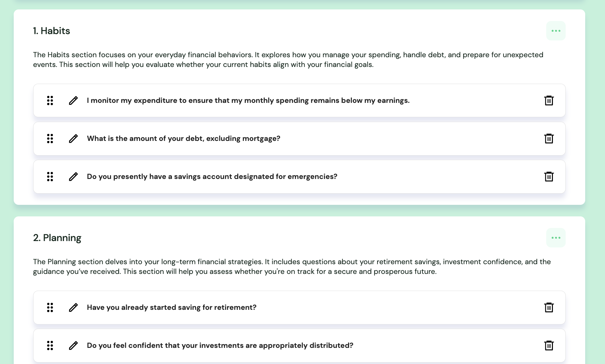Image resolution: width=605 pixels, height=364 pixels.
Task: Delete the retirement saving question
Action: [549, 307]
